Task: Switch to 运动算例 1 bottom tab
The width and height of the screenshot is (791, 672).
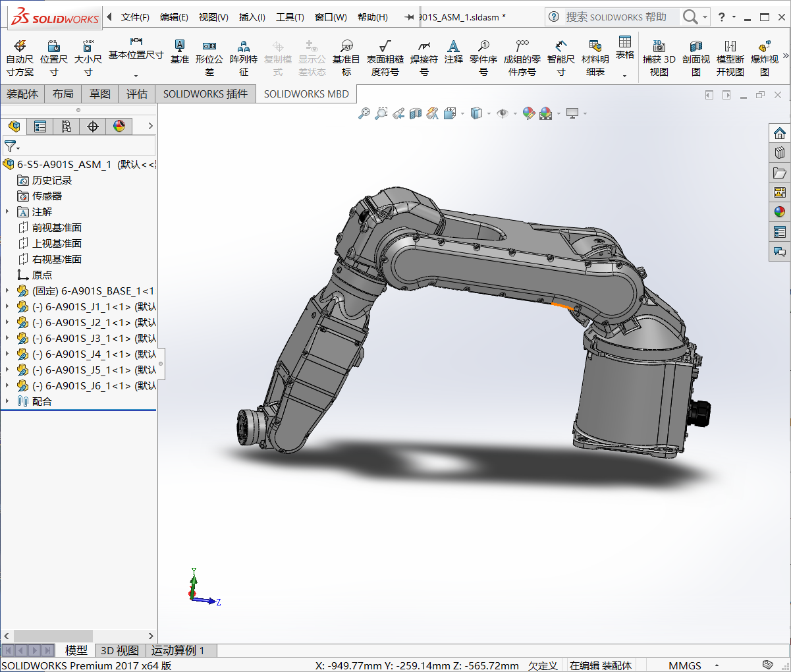Action: coord(178,650)
